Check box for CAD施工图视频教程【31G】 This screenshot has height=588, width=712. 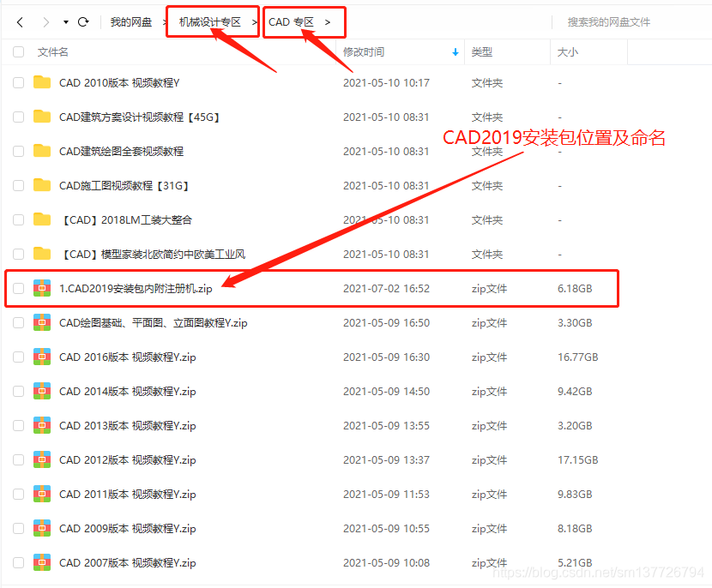[x=19, y=185]
